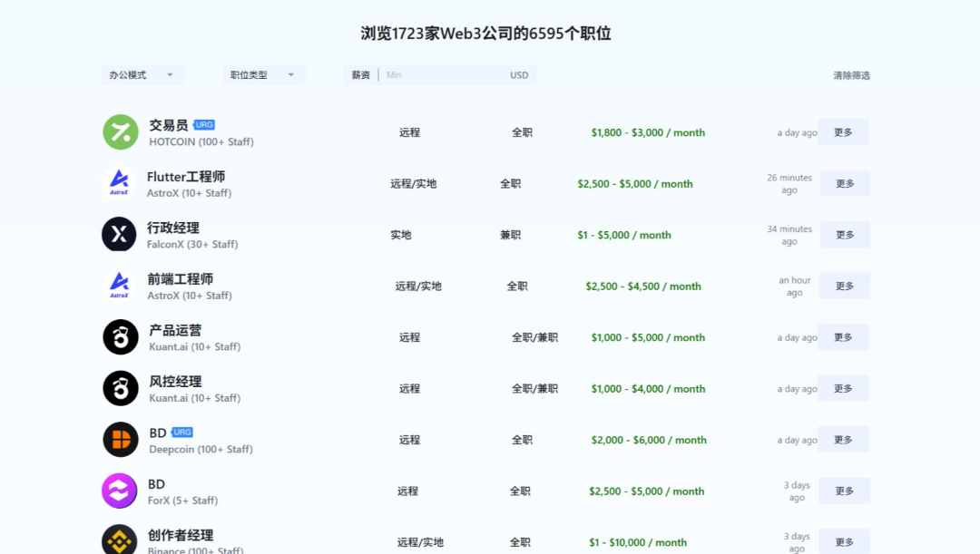Expand the 办公模式 dropdown filter

(142, 75)
